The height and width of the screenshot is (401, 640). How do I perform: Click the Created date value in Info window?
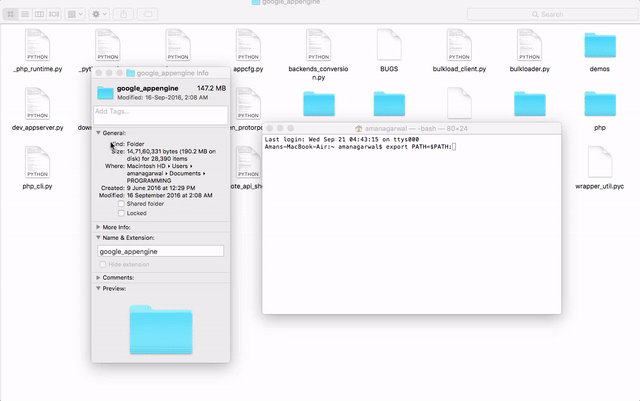[x=161, y=188]
